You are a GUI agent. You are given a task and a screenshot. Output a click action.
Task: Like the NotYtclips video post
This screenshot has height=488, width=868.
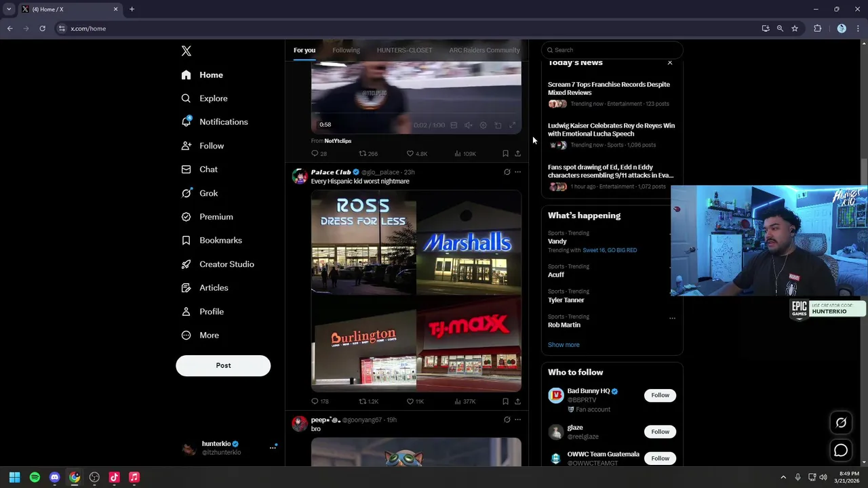click(416, 154)
